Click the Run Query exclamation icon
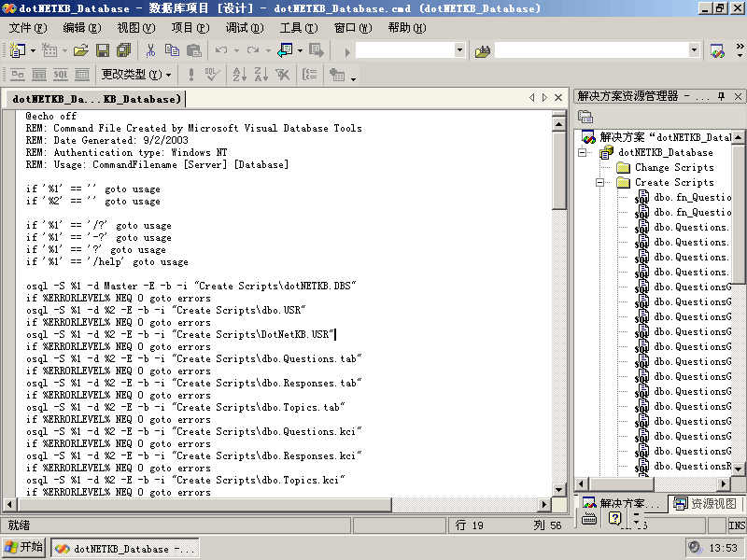Image resolution: width=747 pixels, height=560 pixels. [191, 75]
